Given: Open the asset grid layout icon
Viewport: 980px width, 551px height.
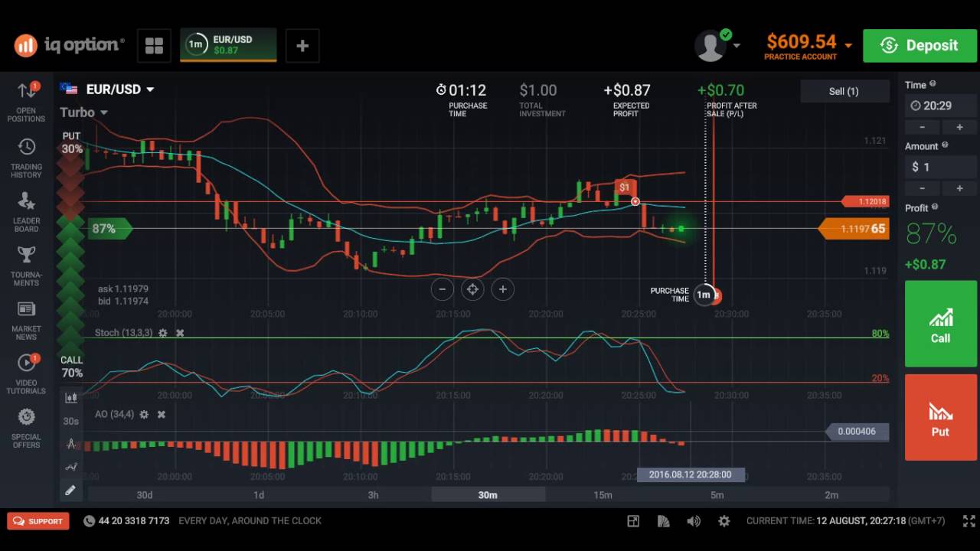Looking at the screenshot, I should pyautogui.click(x=154, y=46).
